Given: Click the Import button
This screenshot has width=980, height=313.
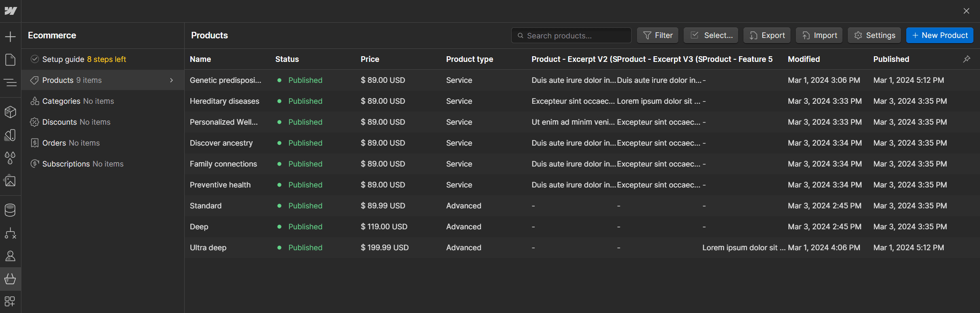Looking at the screenshot, I should (x=819, y=35).
